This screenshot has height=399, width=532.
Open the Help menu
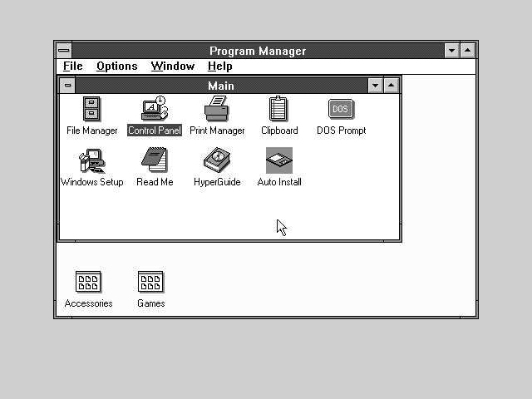tap(219, 66)
